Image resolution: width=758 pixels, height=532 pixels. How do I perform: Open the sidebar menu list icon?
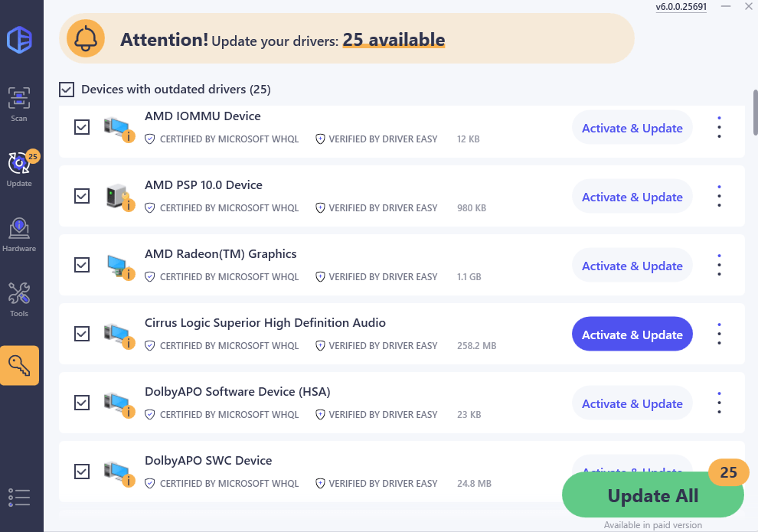pyautogui.click(x=19, y=498)
